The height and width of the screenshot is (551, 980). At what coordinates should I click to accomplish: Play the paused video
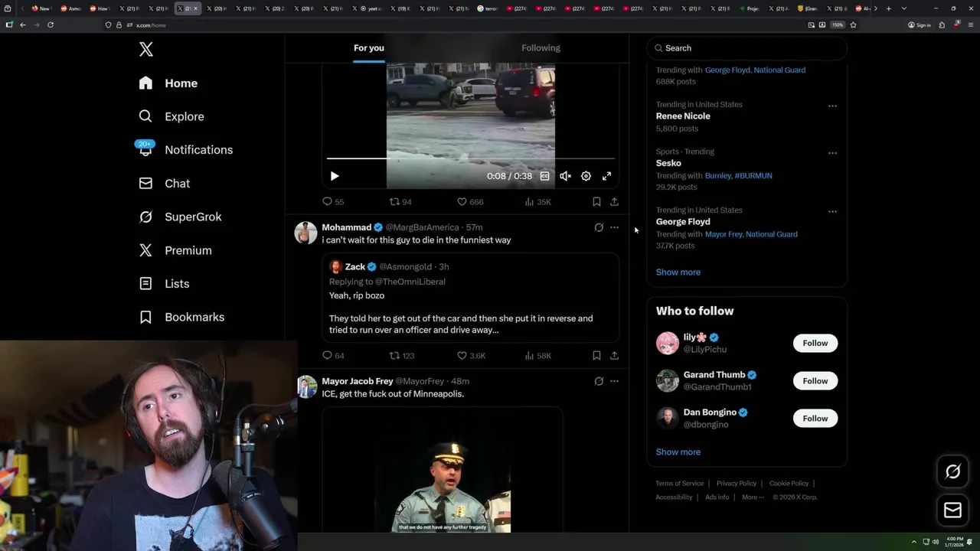tap(335, 176)
